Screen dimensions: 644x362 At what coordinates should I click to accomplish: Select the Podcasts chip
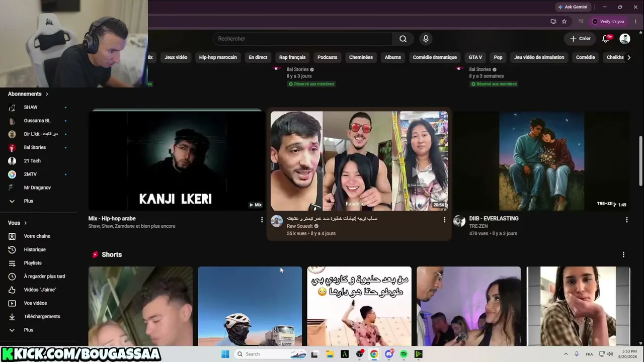point(327,57)
